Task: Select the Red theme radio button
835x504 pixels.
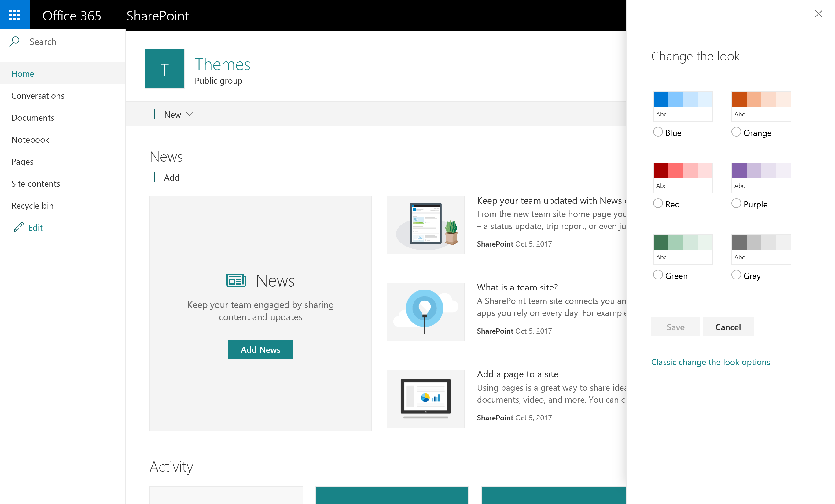Action: [658, 203]
